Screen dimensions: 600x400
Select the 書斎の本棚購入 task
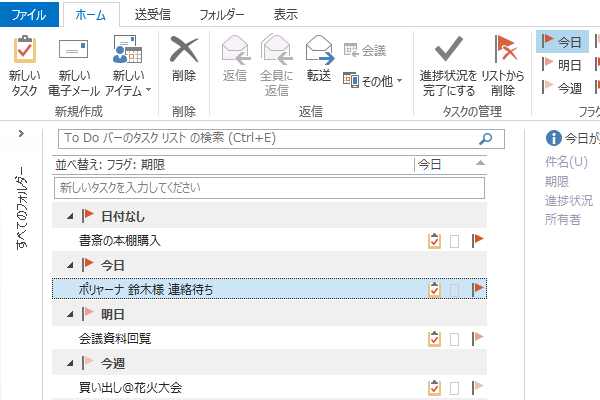(269, 240)
